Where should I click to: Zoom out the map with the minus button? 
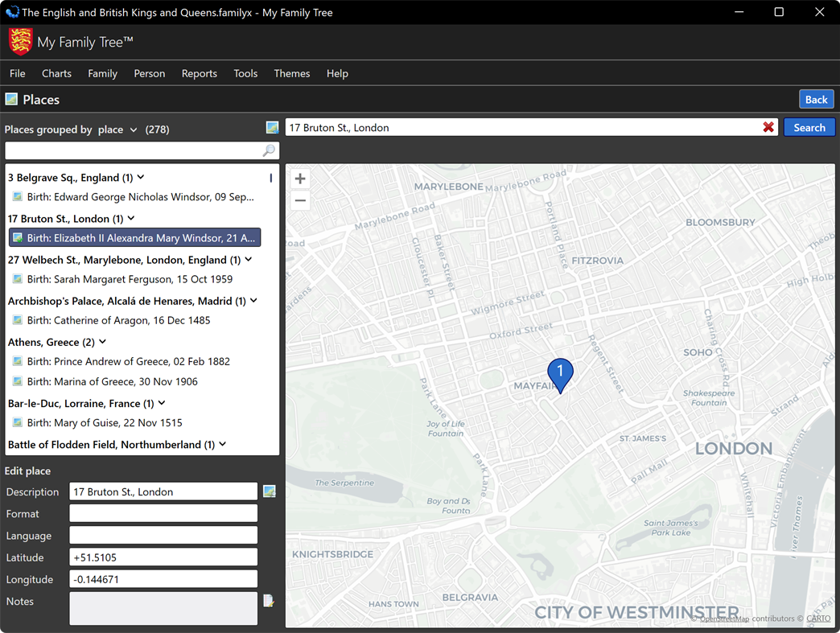point(301,201)
